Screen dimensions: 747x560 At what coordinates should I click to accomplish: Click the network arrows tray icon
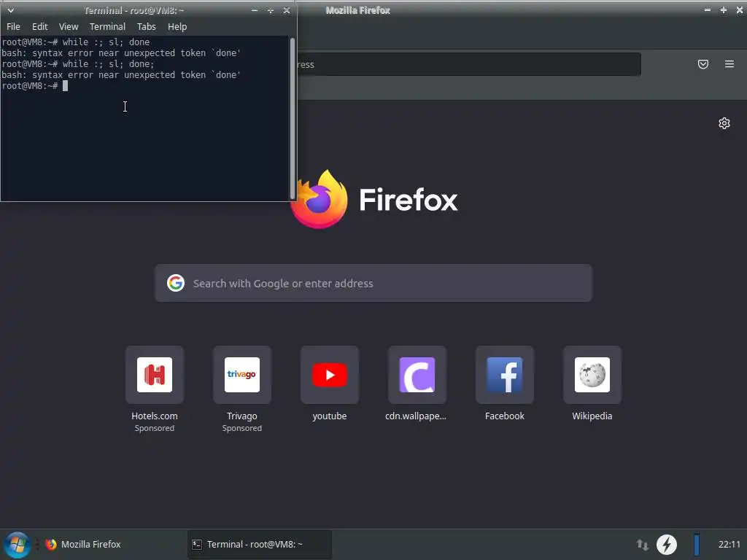coord(642,544)
